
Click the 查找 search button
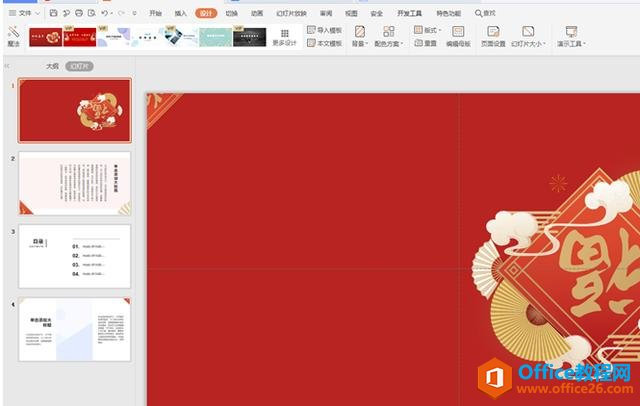coord(485,13)
